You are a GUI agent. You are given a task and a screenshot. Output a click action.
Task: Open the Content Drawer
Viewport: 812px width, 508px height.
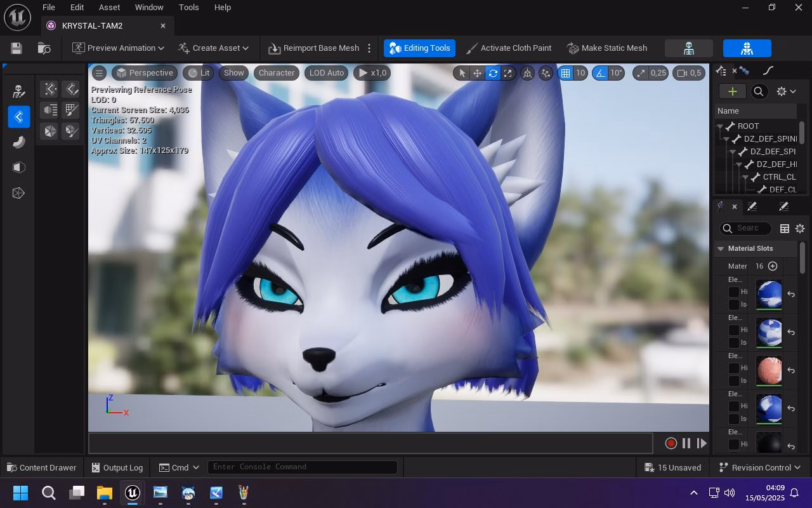41,467
